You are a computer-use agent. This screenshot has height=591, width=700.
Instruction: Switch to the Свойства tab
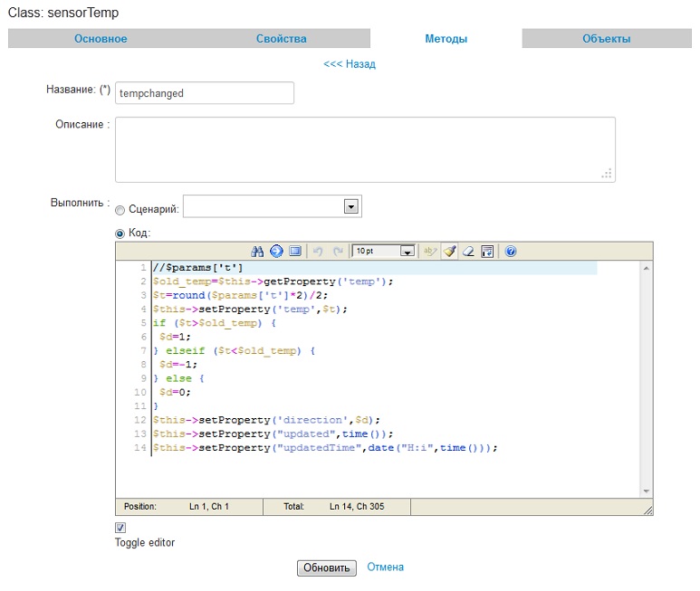(x=281, y=39)
